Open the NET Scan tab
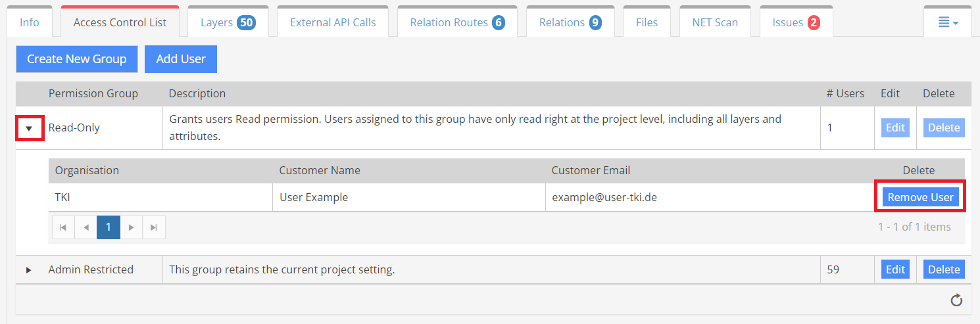The image size is (980, 324). click(715, 22)
